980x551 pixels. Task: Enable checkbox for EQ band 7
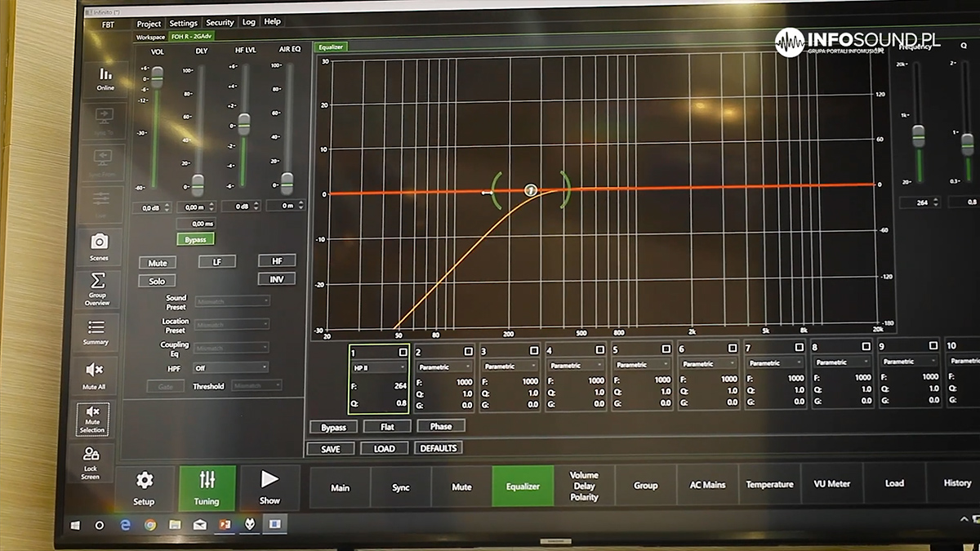click(x=800, y=347)
